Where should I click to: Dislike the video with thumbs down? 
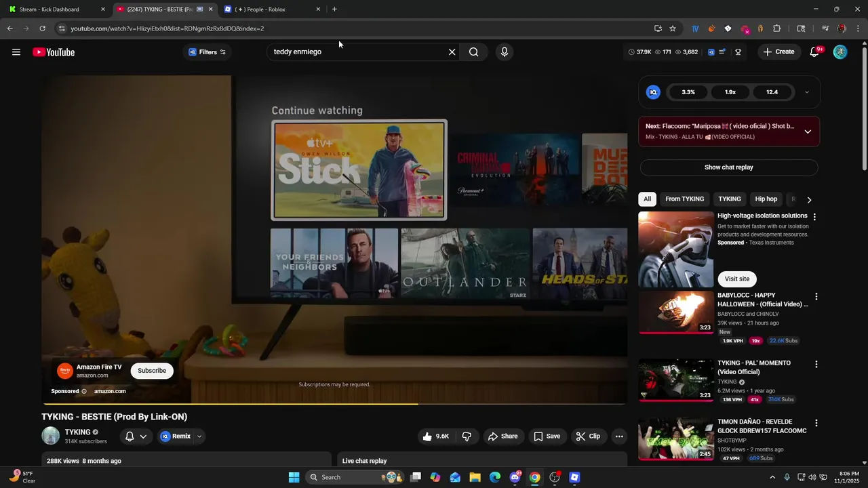[467, 436]
